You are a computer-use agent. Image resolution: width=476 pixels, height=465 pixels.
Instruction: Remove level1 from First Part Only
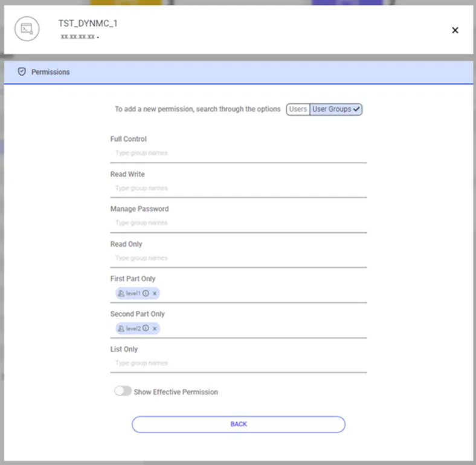point(155,294)
